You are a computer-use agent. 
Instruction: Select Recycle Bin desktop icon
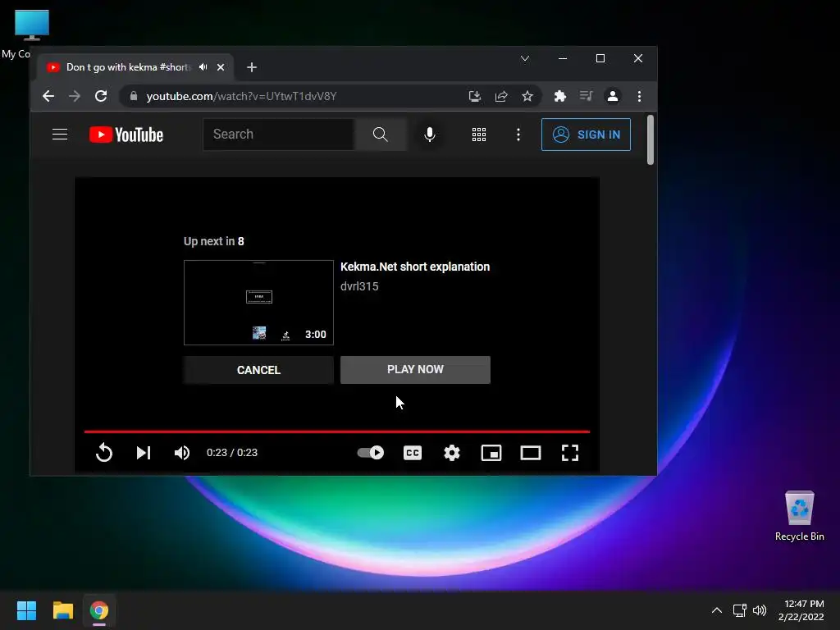(x=799, y=516)
